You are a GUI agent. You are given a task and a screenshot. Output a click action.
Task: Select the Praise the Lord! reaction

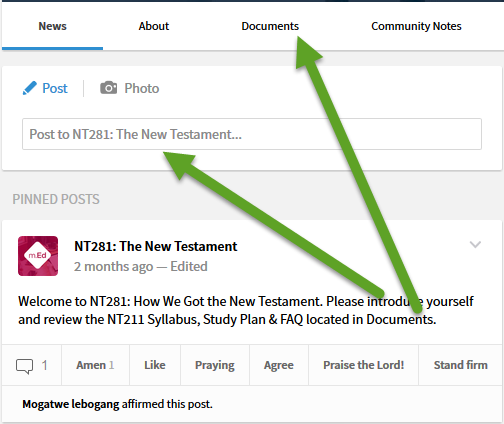point(363,365)
